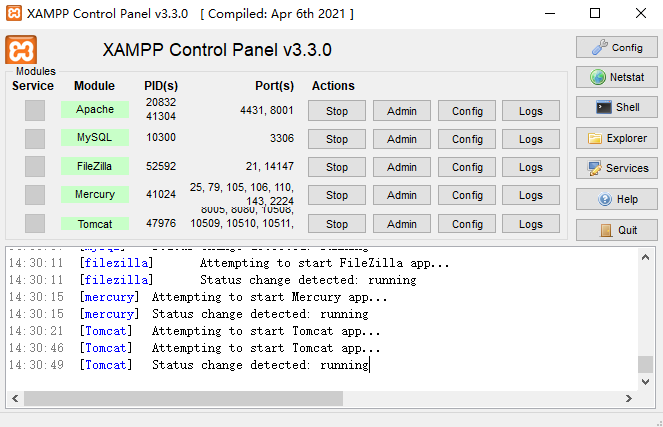663x427 pixels.
Task: Click the log's vertical scrollbar thumb
Action: pos(645,364)
